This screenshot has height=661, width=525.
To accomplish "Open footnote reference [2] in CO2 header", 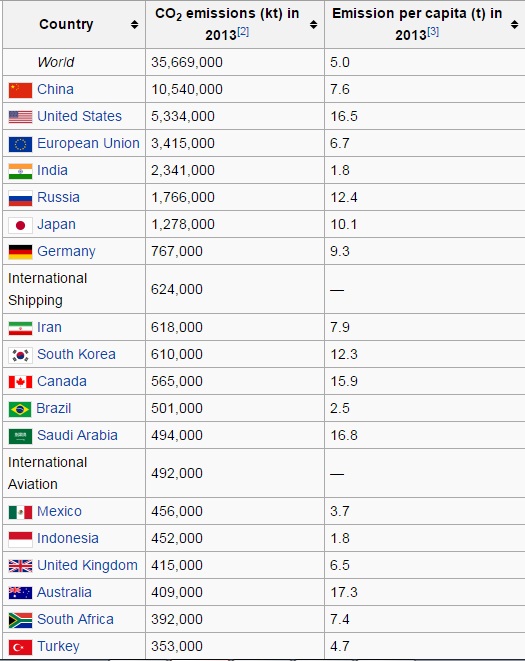I will pos(243,31).
